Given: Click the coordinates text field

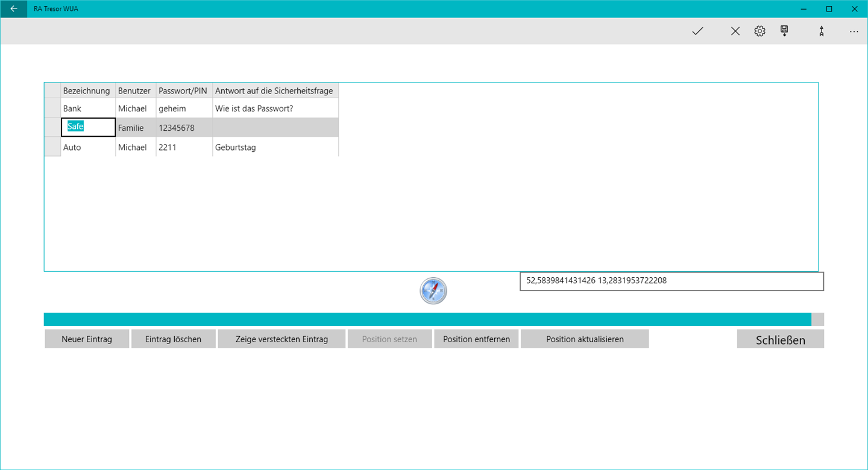Looking at the screenshot, I should 671,281.
